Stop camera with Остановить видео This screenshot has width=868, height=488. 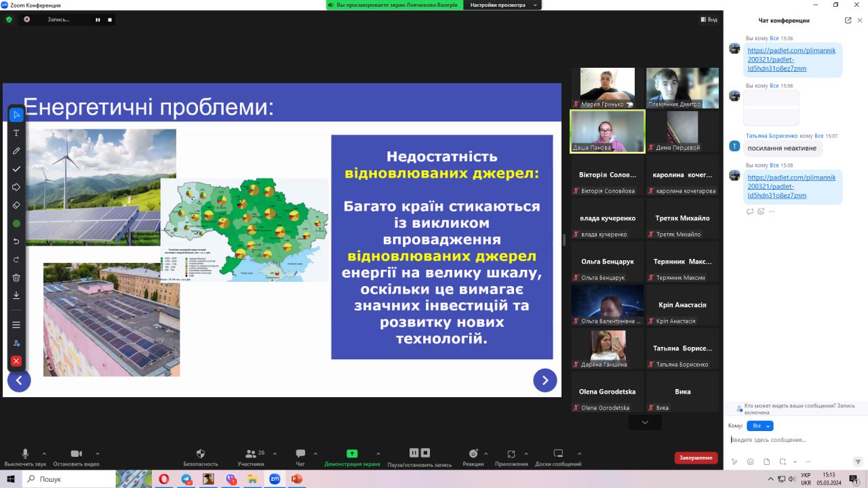[76, 457]
